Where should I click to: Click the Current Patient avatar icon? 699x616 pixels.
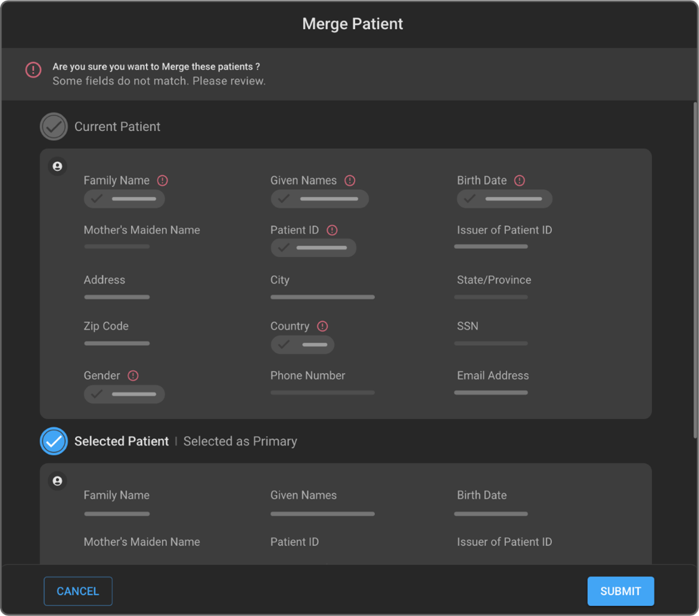tap(57, 166)
